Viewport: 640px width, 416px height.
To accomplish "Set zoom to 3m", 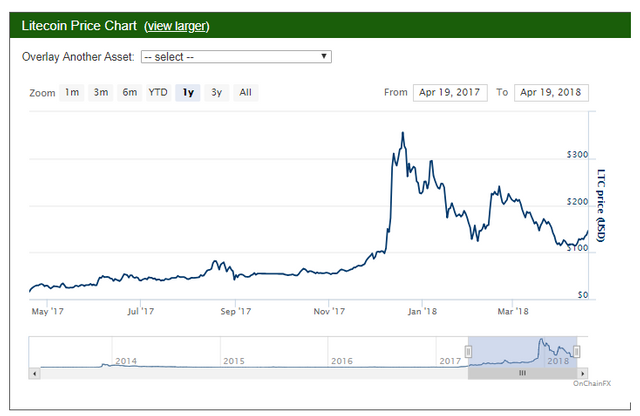I will pyautogui.click(x=101, y=93).
